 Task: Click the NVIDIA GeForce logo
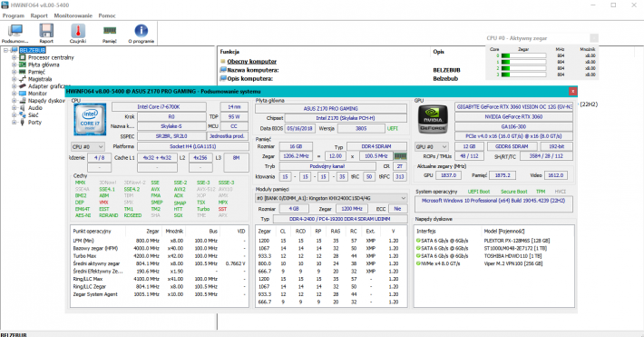(433, 119)
